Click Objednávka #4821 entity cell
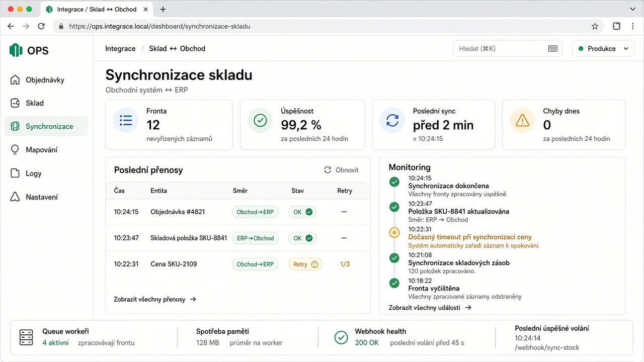The width and height of the screenshot is (644, 362). 178,212
